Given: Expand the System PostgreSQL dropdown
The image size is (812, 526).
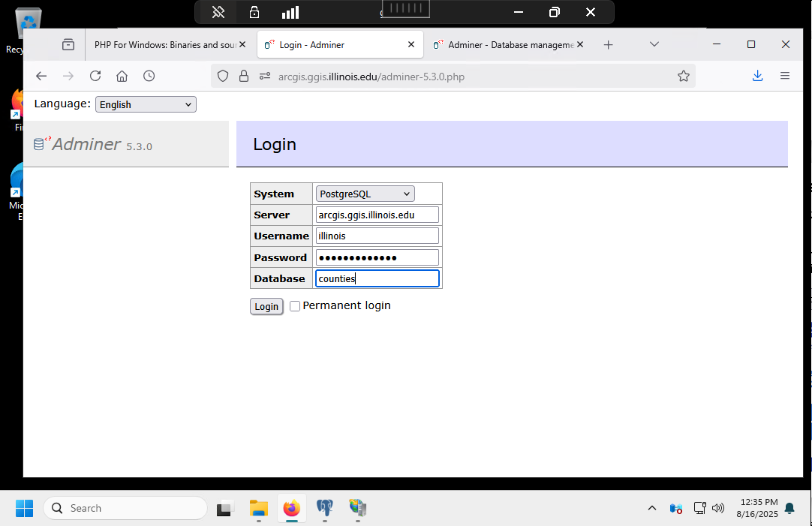Looking at the screenshot, I should pos(365,194).
